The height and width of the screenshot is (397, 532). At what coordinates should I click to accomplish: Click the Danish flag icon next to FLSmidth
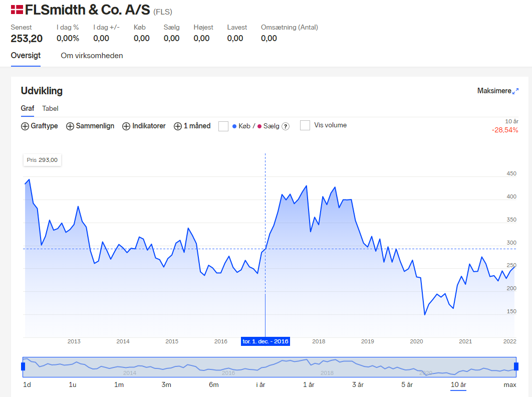coord(17,10)
